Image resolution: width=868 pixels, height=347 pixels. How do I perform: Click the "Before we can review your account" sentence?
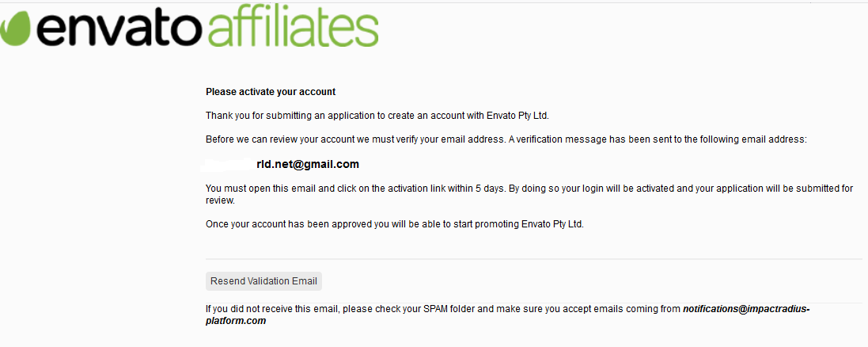pos(506,139)
